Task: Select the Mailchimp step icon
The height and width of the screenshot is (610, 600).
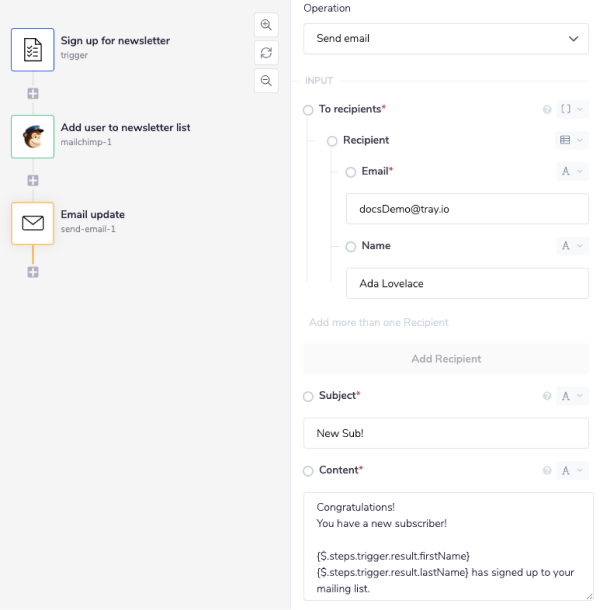Action: tap(33, 136)
